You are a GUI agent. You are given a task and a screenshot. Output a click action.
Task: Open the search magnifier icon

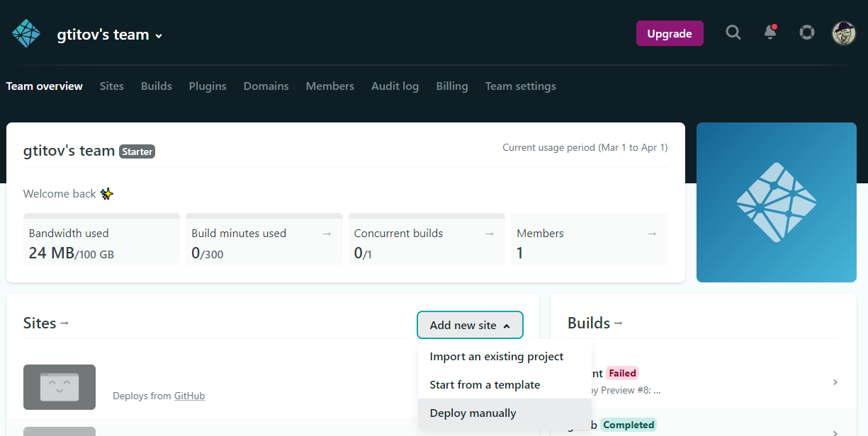coord(733,33)
